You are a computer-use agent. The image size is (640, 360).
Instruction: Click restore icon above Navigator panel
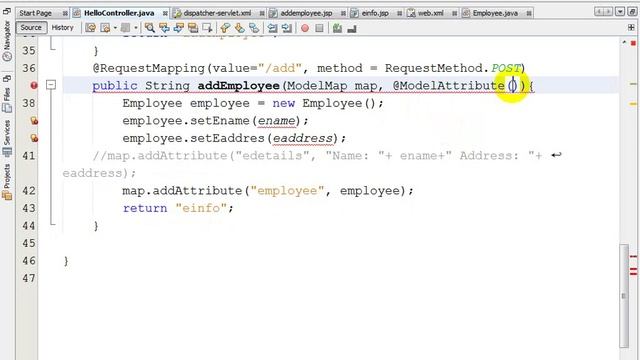[7, 11]
